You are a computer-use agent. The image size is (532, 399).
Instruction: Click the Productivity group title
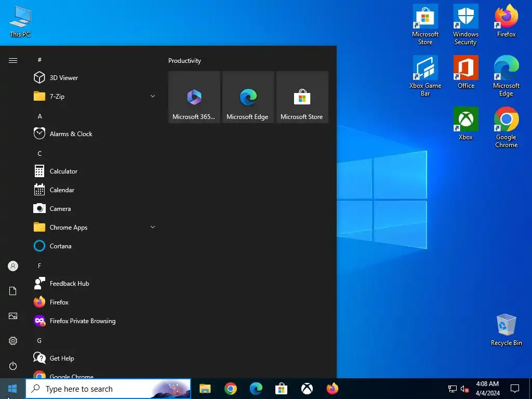click(x=184, y=61)
